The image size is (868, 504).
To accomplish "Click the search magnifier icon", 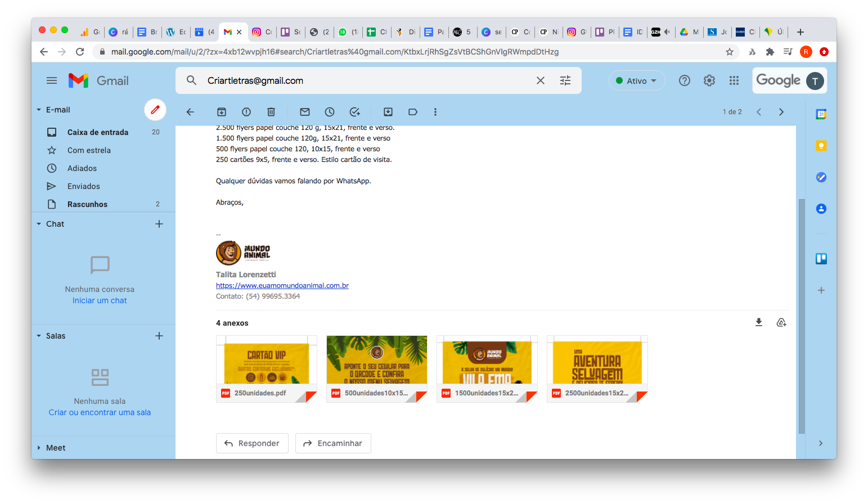I will (192, 80).
